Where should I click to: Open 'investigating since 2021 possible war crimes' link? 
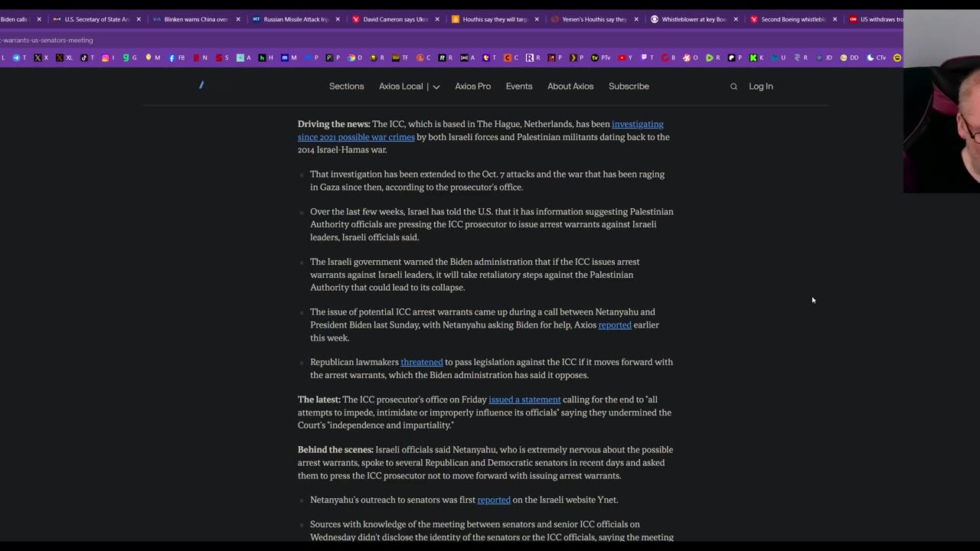pos(481,130)
